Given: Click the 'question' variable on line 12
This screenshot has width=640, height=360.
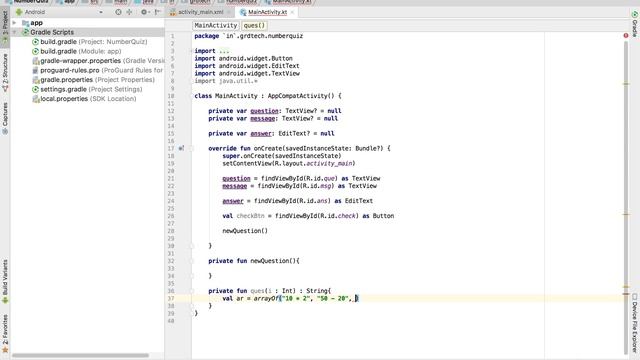Looking at the screenshot, I should [264, 111].
